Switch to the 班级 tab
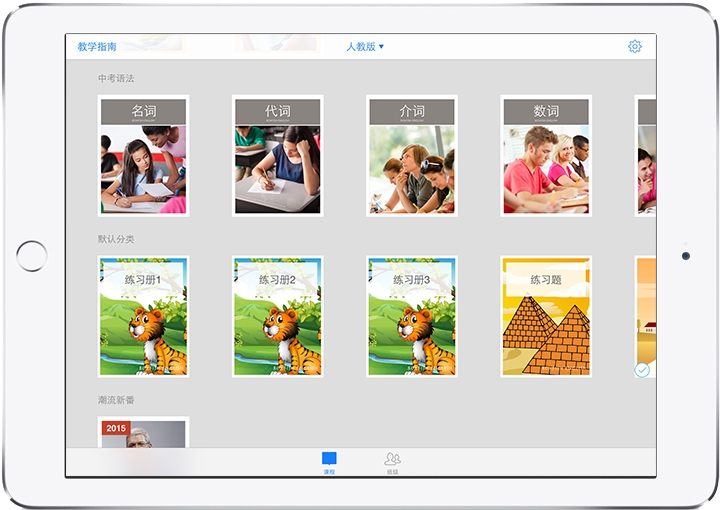This screenshot has width=720, height=510. tap(392, 463)
